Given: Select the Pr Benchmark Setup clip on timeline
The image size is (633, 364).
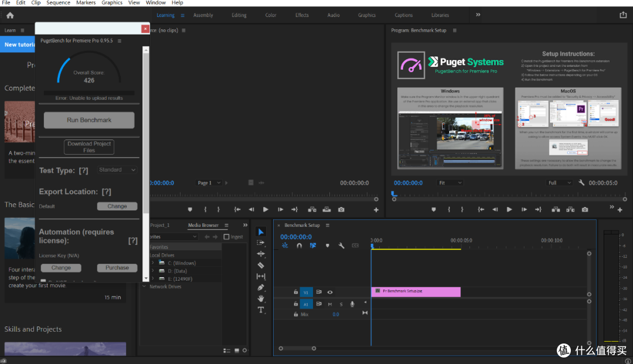Looking at the screenshot, I should [416, 291].
